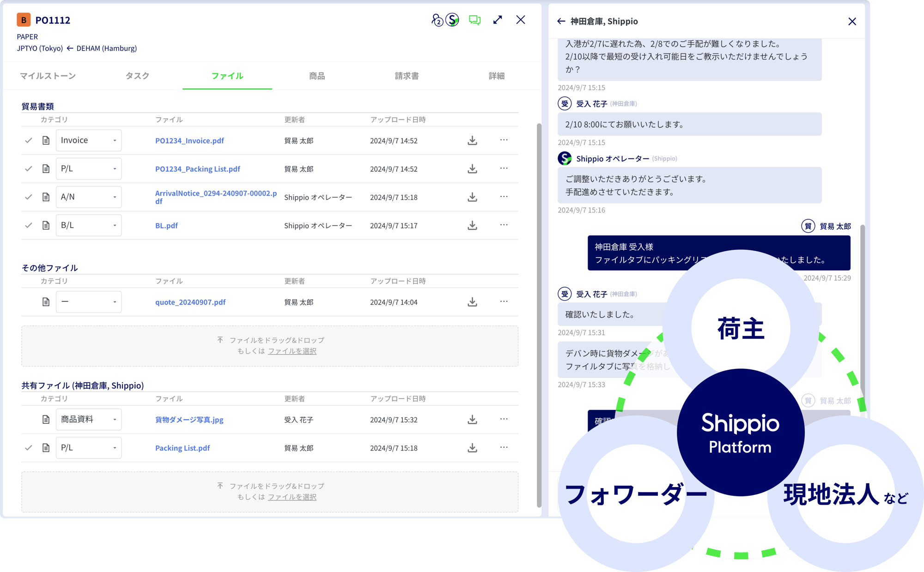
Task: Open the Invoice category dropdown
Action: [89, 140]
